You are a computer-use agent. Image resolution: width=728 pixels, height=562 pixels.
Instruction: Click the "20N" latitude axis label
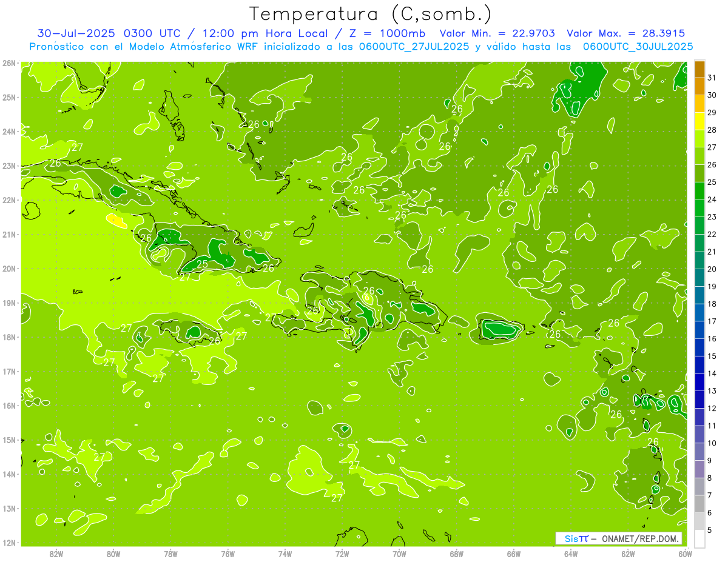click(x=8, y=269)
